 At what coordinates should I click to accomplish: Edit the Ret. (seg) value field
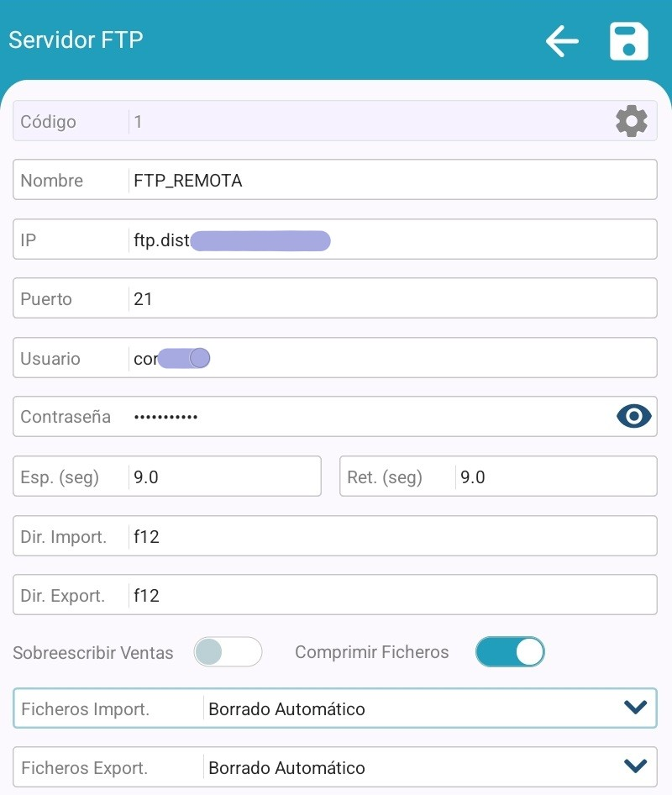pos(554,477)
